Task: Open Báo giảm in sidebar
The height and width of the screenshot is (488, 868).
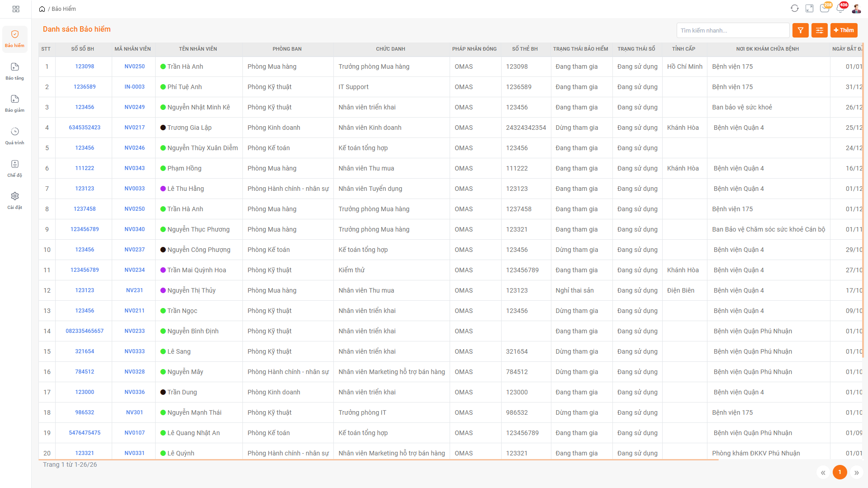Action: point(15,103)
